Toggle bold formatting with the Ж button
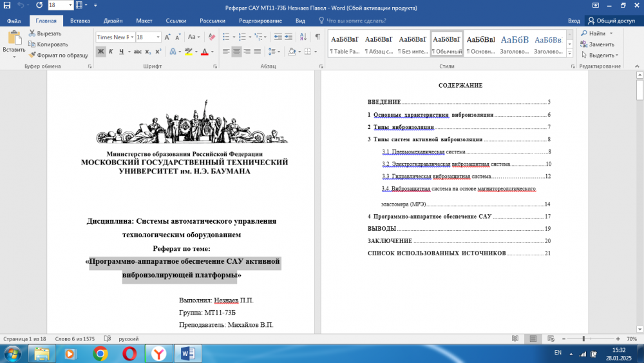The image size is (644, 363). [x=100, y=52]
